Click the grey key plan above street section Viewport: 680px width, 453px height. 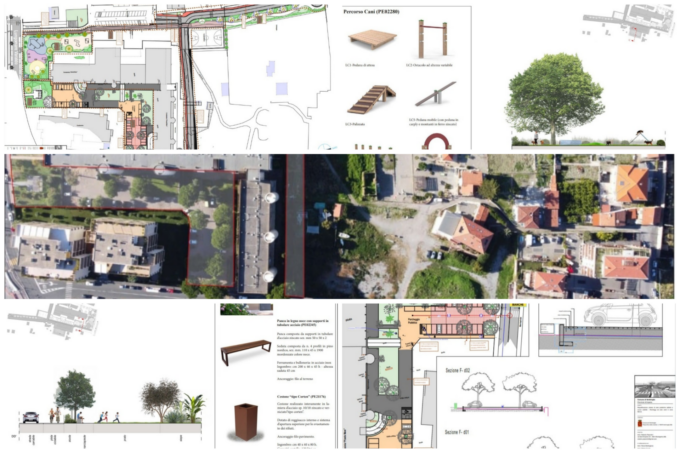52,320
